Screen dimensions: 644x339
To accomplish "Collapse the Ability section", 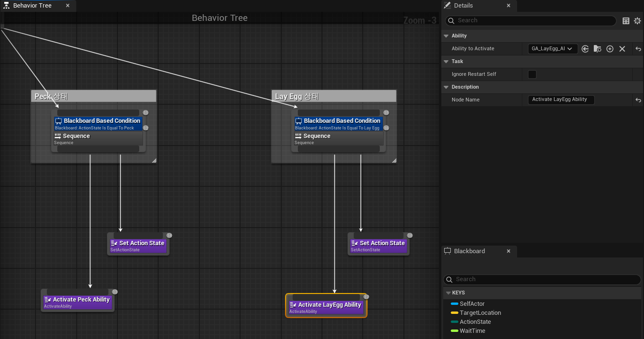I will tap(446, 36).
